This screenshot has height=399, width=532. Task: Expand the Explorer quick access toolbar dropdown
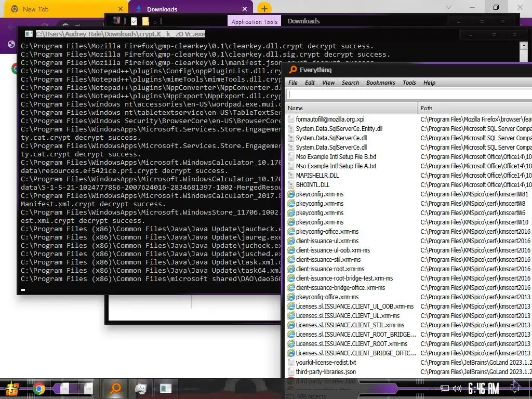coord(155,22)
